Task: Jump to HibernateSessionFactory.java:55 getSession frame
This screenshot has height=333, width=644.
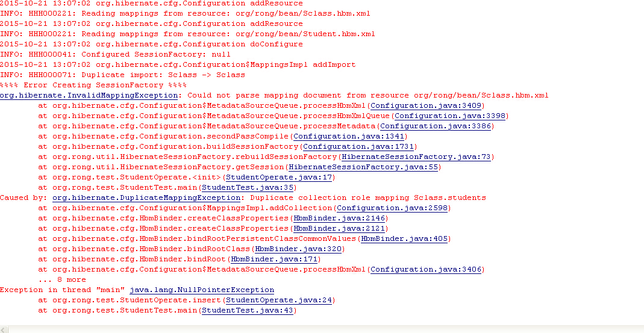Action: click(x=363, y=167)
